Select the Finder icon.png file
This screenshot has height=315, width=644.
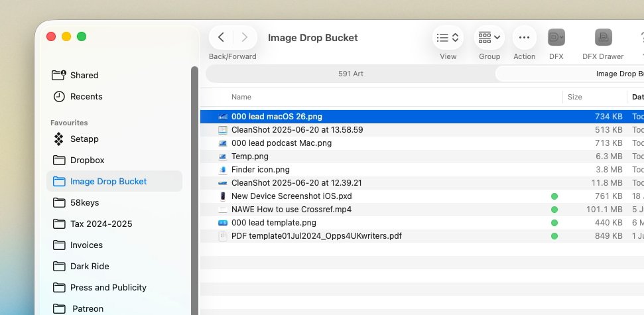(260, 170)
